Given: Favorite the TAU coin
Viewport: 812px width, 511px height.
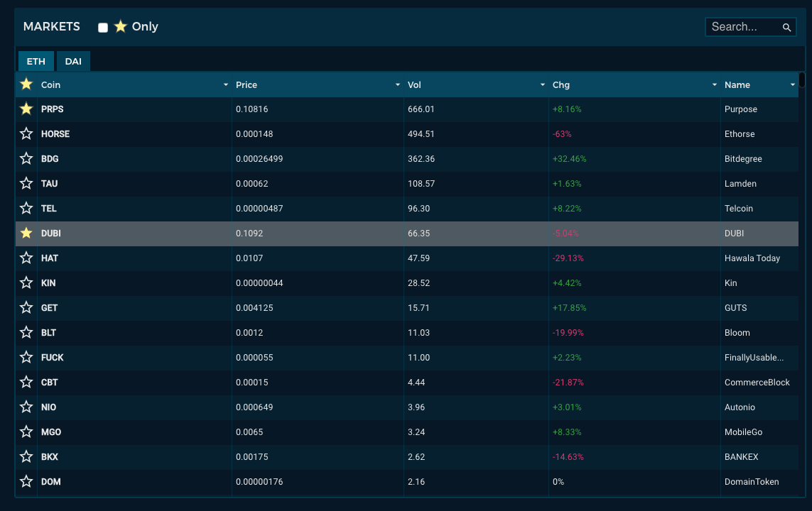Looking at the screenshot, I should click(26, 183).
